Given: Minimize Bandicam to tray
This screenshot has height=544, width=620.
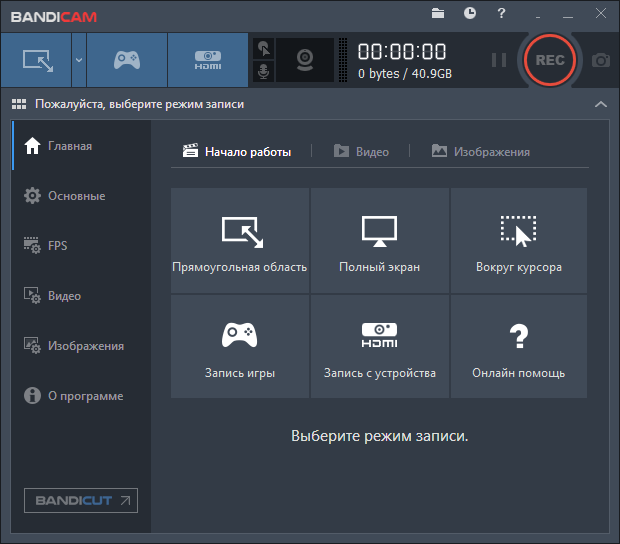Looking at the screenshot, I should [x=538, y=16].
